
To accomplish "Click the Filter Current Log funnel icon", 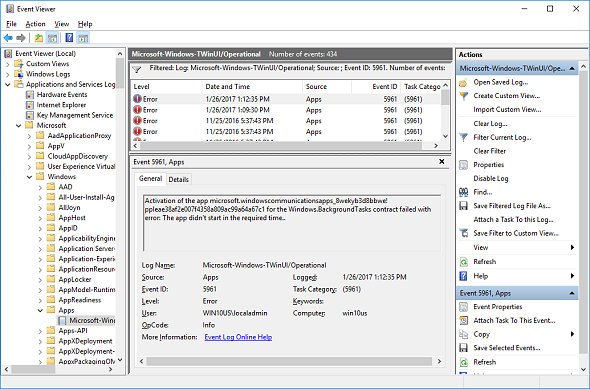I will (464, 138).
